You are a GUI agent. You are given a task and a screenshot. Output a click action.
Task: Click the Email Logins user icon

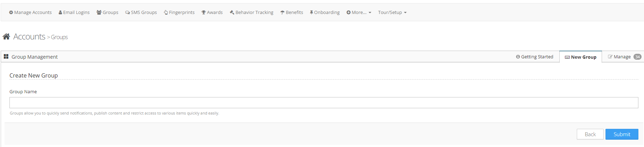[61, 13]
